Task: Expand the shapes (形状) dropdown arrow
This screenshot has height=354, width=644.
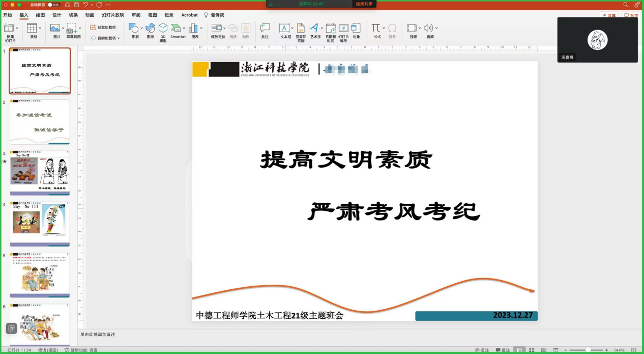Action: [141, 28]
